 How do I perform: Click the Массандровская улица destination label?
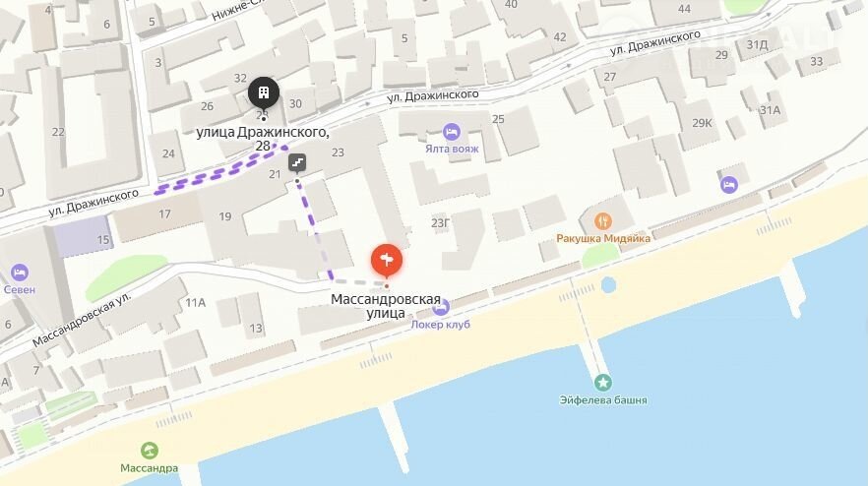pos(386,306)
